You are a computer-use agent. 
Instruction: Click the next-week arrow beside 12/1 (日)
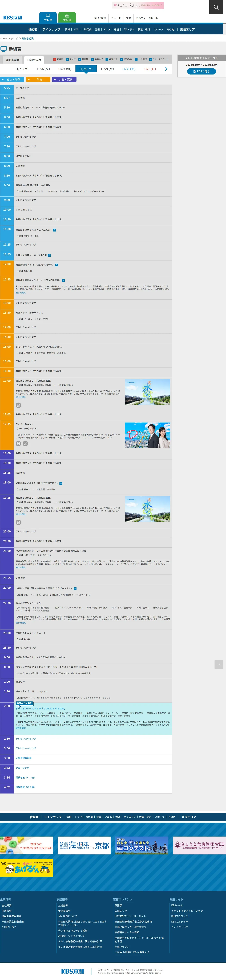coord(166,69)
